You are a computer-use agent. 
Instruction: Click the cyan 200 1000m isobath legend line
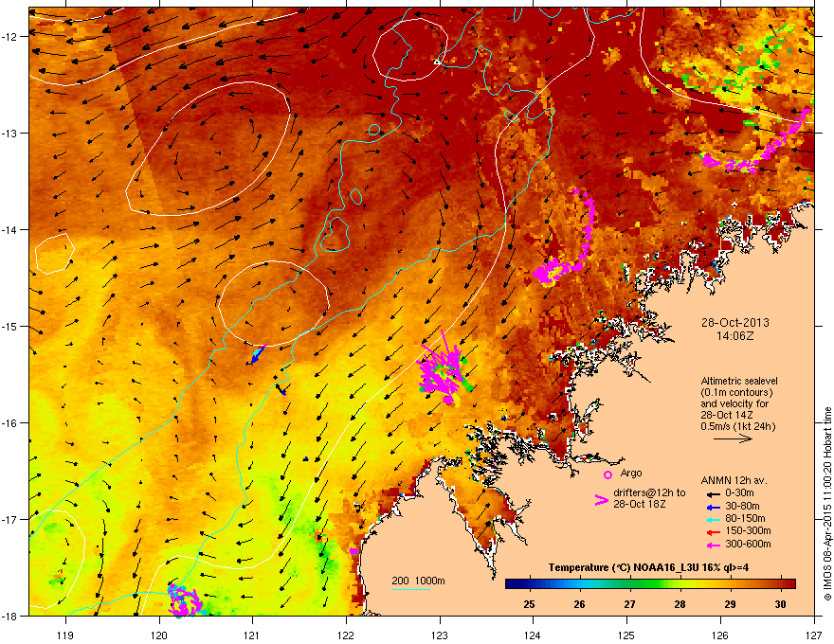coord(410,589)
